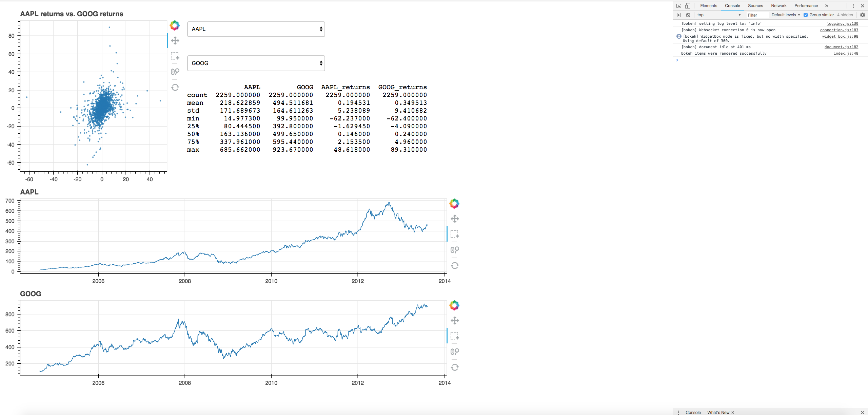Select Box Select tool for GOOG chart
The height and width of the screenshot is (415, 868).
click(x=455, y=336)
